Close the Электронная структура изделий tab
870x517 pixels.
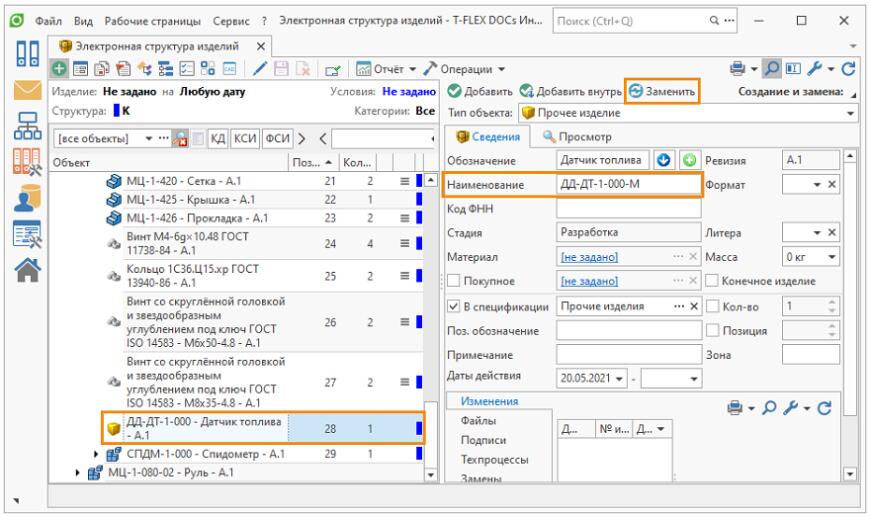click(x=261, y=47)
